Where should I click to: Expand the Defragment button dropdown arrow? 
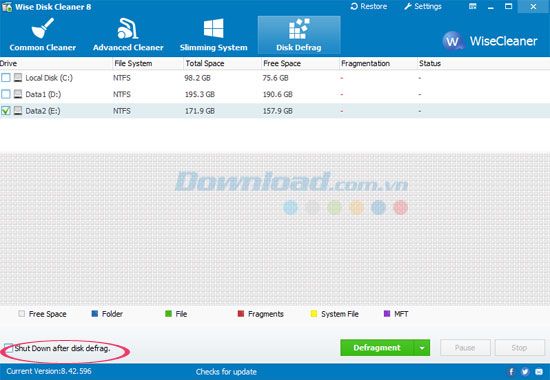[422, 348]
